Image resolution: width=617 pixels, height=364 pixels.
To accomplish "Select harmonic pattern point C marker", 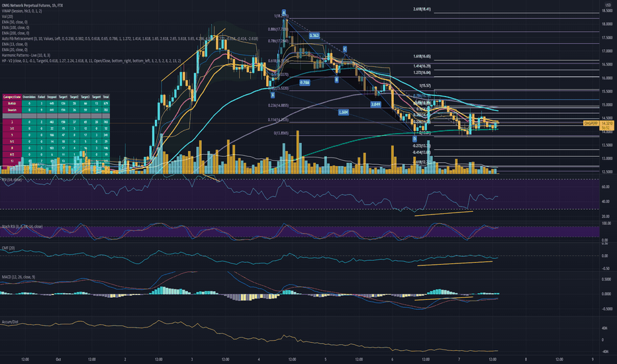I will coord(345,49).
